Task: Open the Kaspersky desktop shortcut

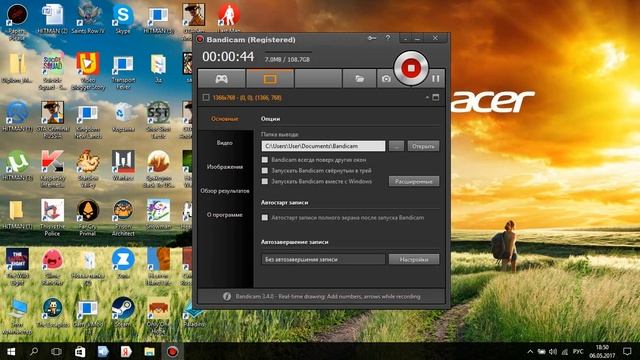Action: point(52,169)
